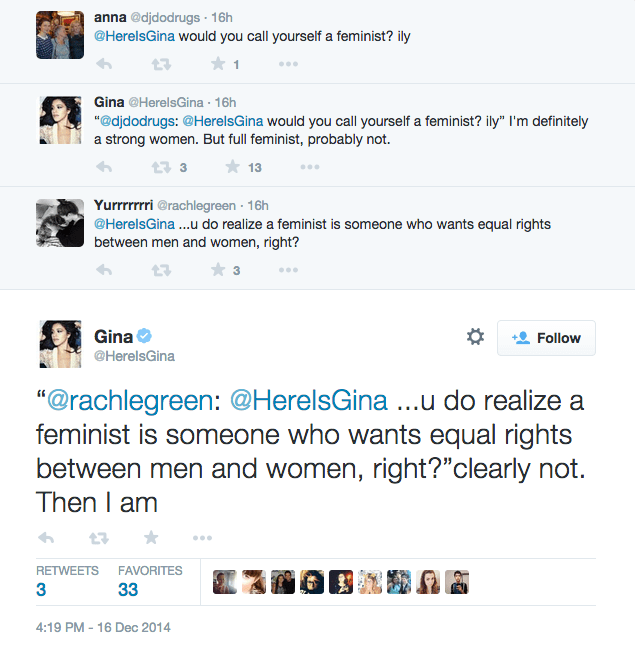Open @rachlegreen mention in main tweet

[x=131, y=401]
